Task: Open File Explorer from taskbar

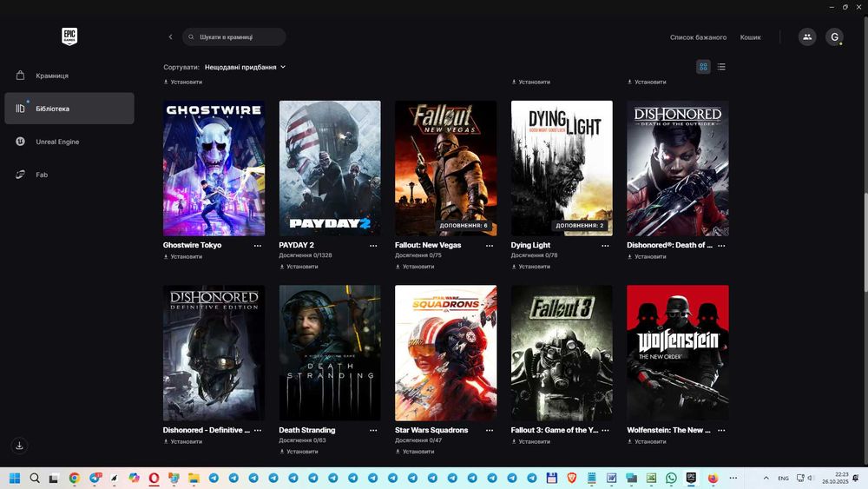Action: click(x=194, y=478)
